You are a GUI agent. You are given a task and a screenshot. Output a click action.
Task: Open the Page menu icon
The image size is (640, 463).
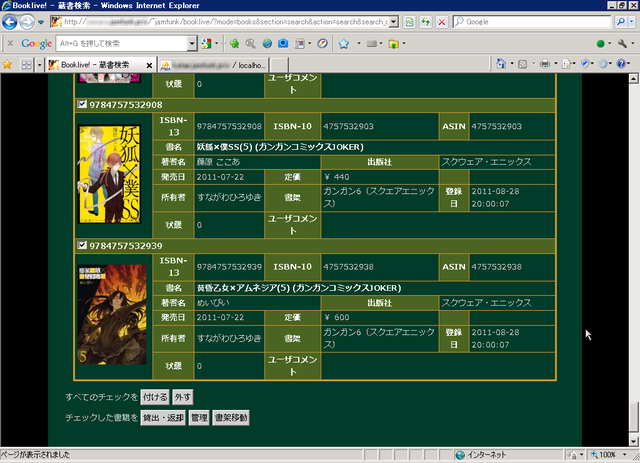pyautogui.click(x=566, y=64)
